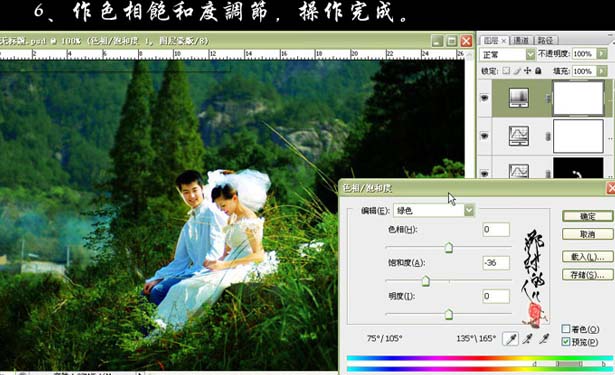
Task: Select the middle Curves layer's white mask thumbnail
Action: point(578,136)
